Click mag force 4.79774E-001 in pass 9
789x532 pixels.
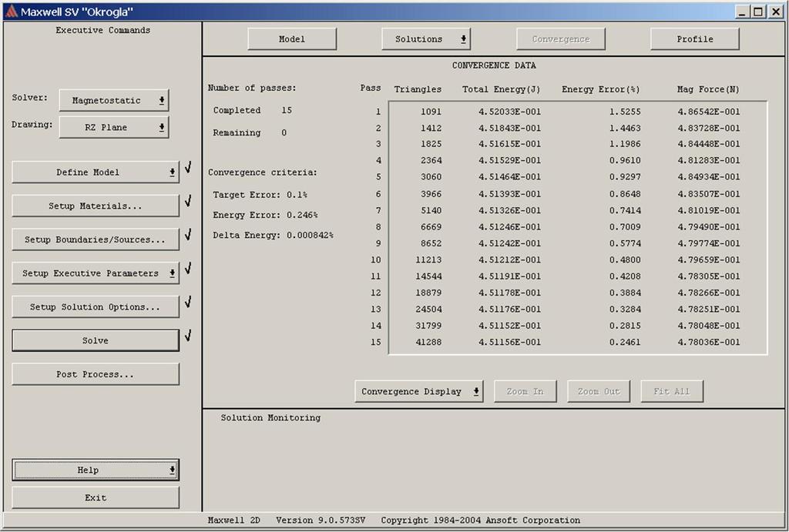[709, 243]
